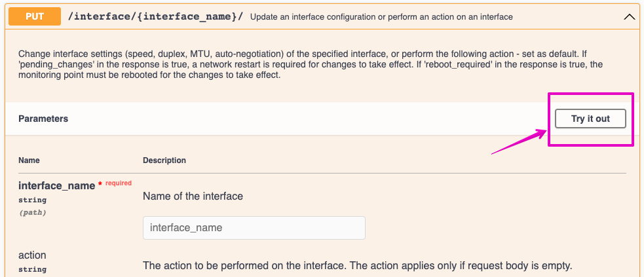Click the Parameters section heading
Viewport: 644px width, 277px height.
43,119
